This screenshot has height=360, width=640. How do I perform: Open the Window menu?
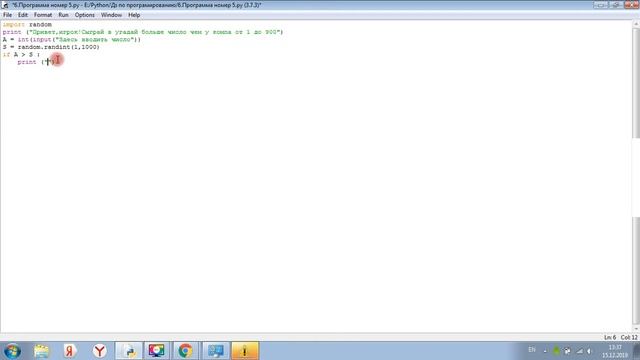111,15
